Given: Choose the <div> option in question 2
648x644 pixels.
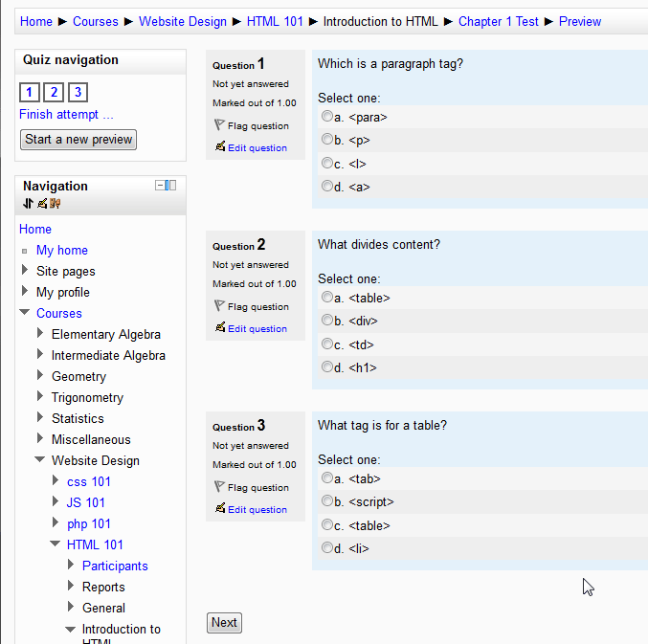Looking at the screenshot, I should click(x=327, y=321).
